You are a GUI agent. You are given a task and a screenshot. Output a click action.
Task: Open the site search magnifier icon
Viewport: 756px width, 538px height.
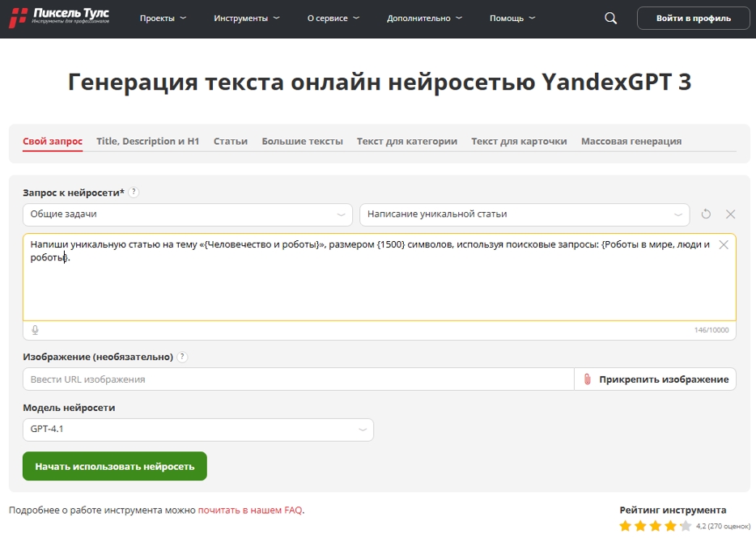tap(610, 19)
